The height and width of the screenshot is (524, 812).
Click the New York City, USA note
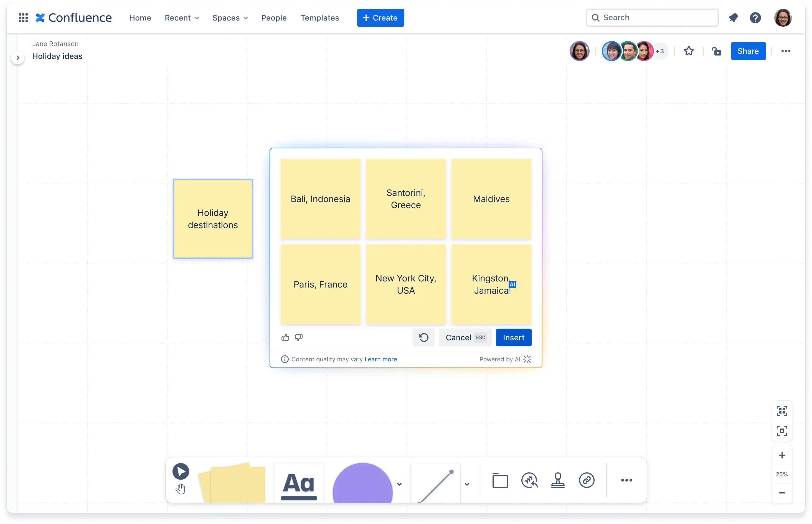click(x=406, y=284)
